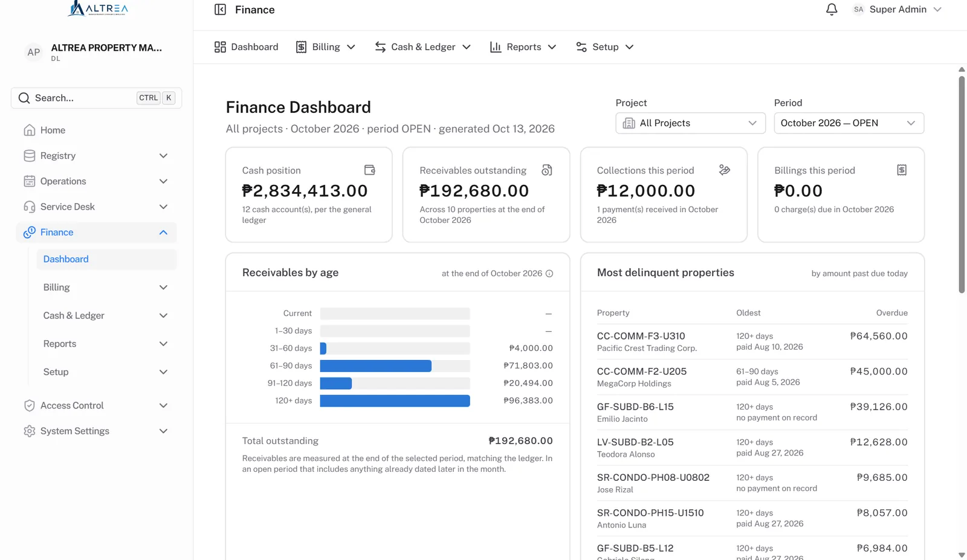Click the info icon beside end of October 2026
The width and height of the screenshot is (967, 560).
pos(549,274)
